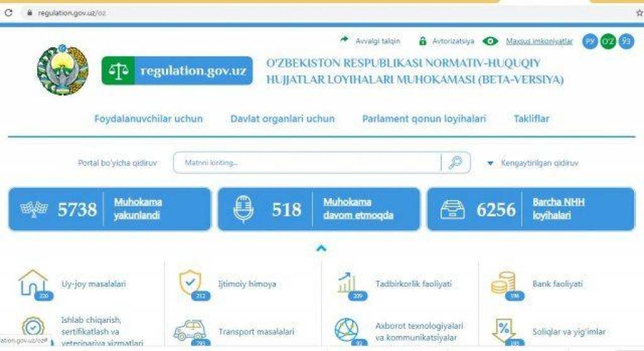Screen dimensions: 644x351
Task: Click the shield icon for Ijtimoiy himoya
Action: [x=189, y=283]
